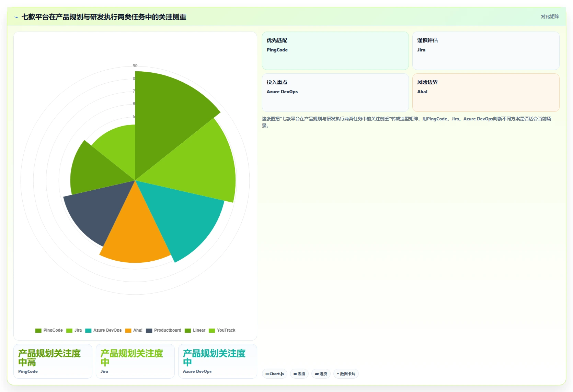The image size is (573, 392).
Task: Click the axis label 90 on chart
Action: click(135, 66)
